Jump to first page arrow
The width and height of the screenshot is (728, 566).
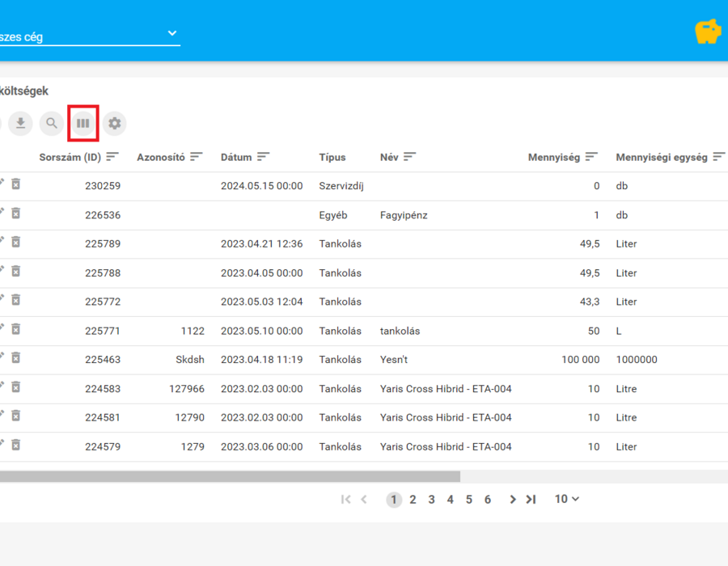pos(345,500)
